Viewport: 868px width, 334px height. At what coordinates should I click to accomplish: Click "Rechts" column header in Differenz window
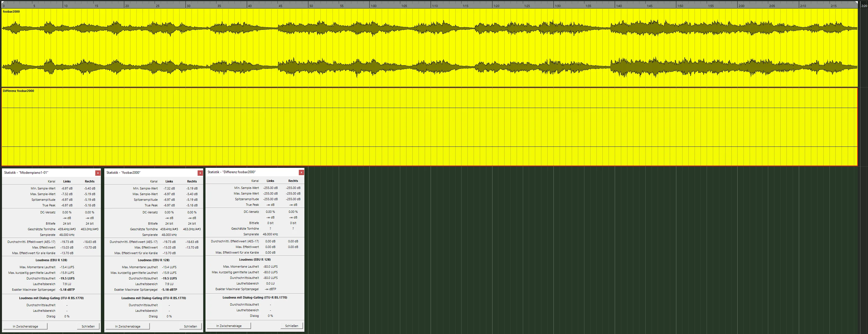(293, 181)
